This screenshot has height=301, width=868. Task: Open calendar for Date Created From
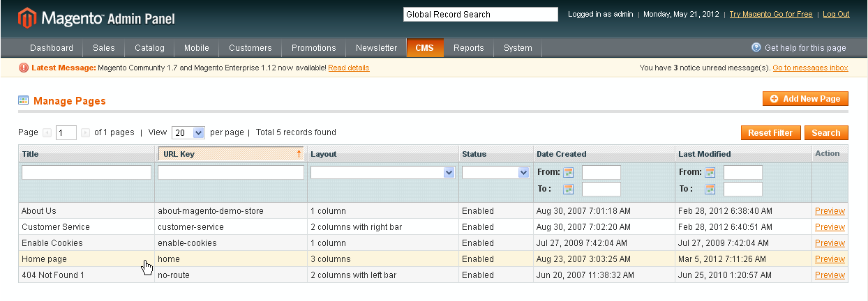tap(569, 172)
